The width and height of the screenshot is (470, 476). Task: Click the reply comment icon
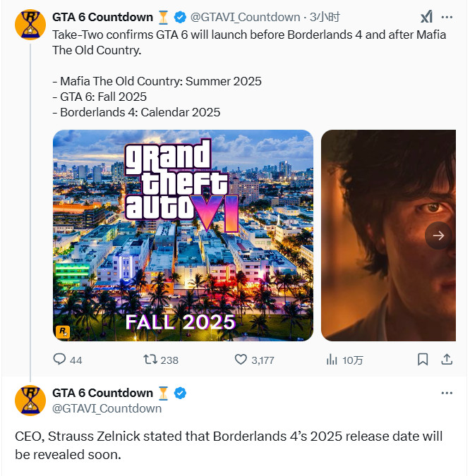60,360
